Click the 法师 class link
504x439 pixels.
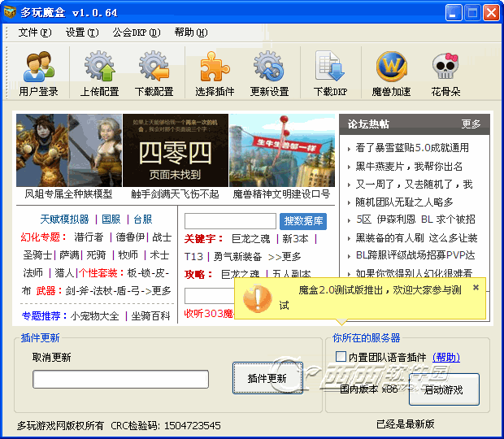(x=33, y=273)
